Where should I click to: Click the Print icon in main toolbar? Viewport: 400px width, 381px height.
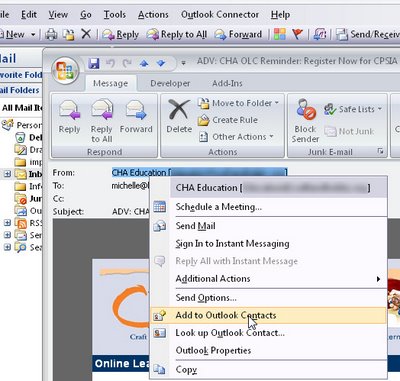(51, 34)
